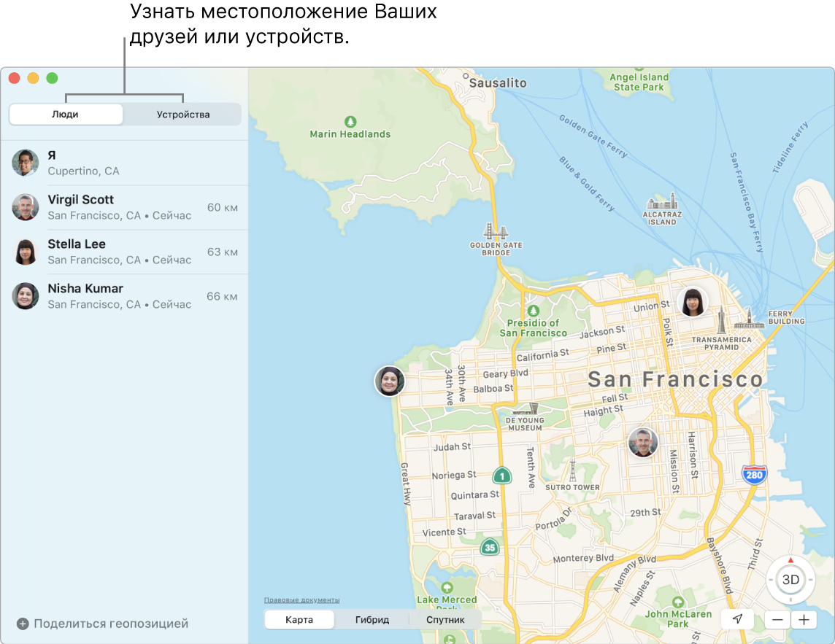Screen dimensions: 835x644
Task: Switch to the Люди tab
Action: click(66, 115)
